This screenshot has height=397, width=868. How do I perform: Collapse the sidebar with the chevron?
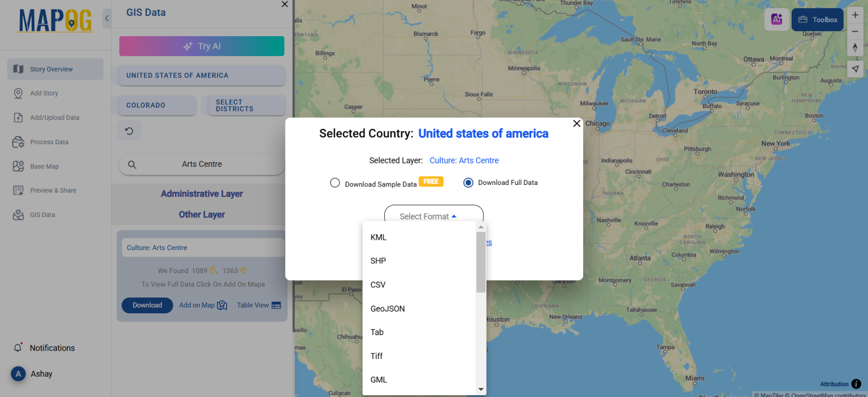click(x=107, y=19)
